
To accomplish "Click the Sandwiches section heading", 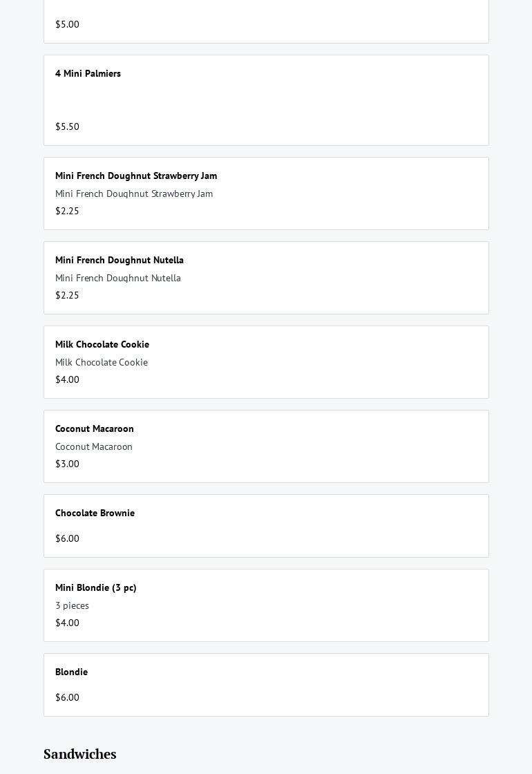I will coord(80,754).
